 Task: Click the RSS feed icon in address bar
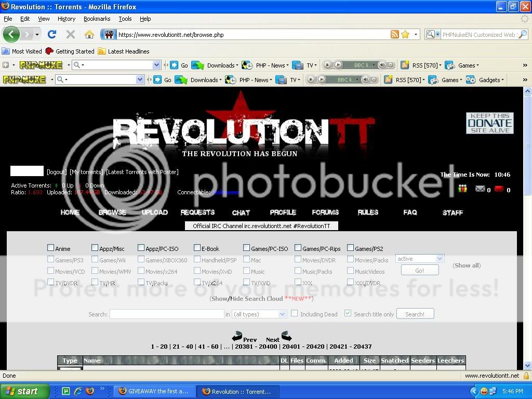tap(395, 35)
